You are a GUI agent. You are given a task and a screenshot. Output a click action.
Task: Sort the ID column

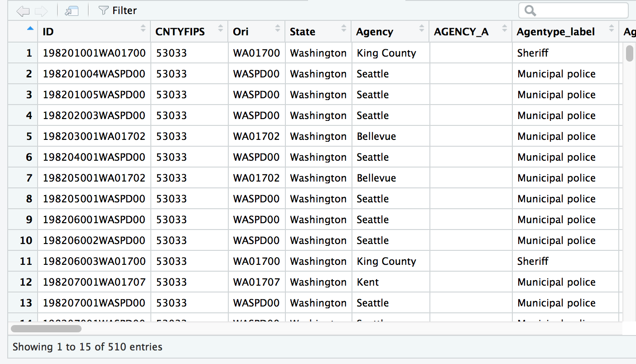tap(143, 29)
